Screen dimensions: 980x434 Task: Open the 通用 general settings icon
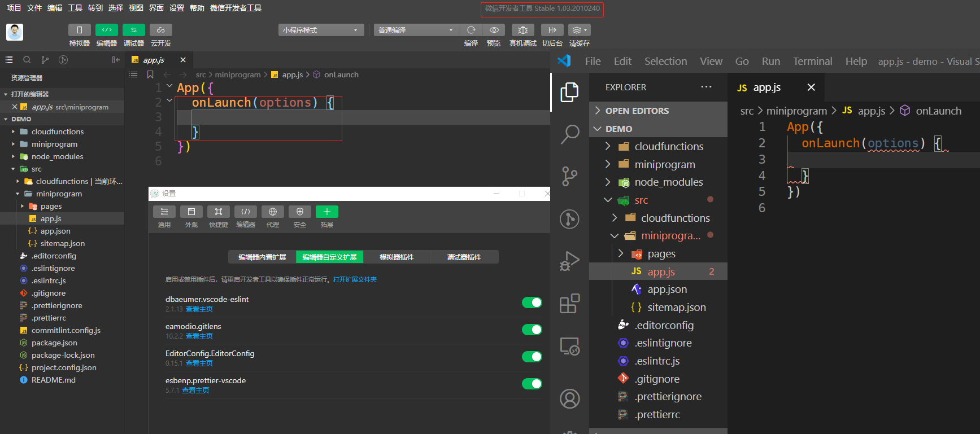[164, 212]
